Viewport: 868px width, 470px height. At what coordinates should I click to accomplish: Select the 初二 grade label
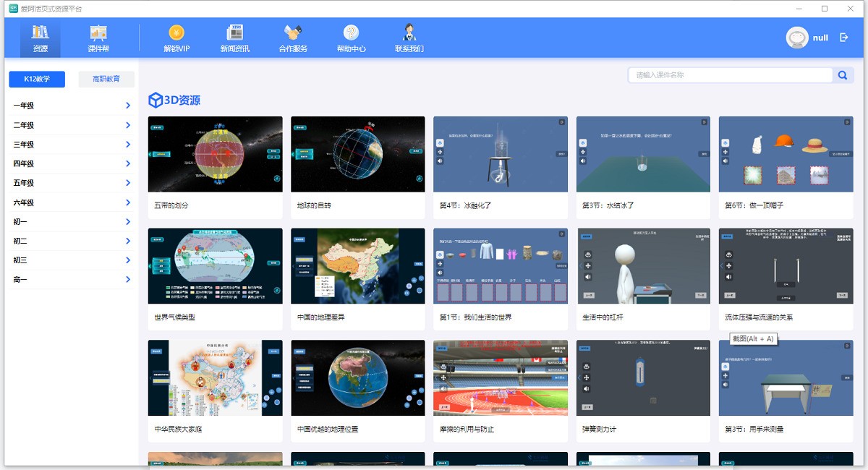pyautogui.click(x=20, y=241)
